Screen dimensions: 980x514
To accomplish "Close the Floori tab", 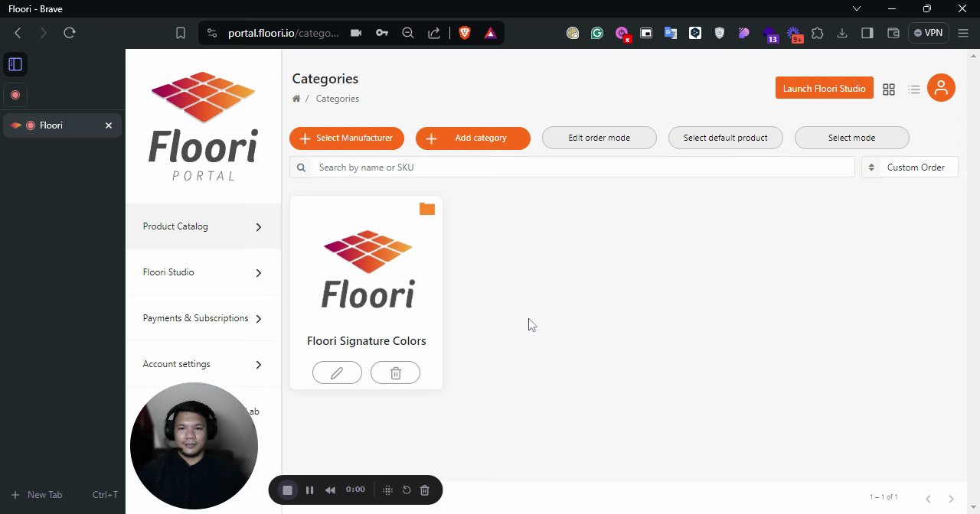I will point(109,125).
